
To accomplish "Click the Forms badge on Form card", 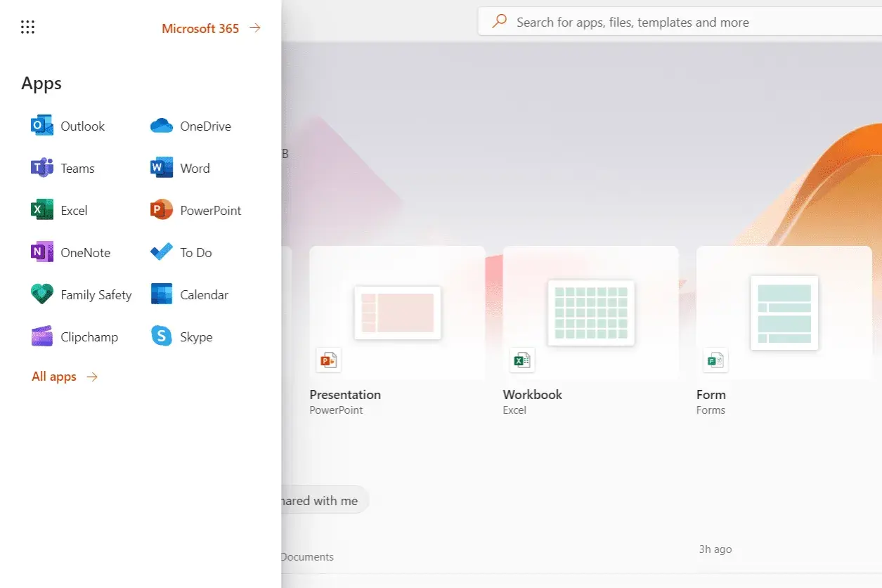I will tap(715, 360).
